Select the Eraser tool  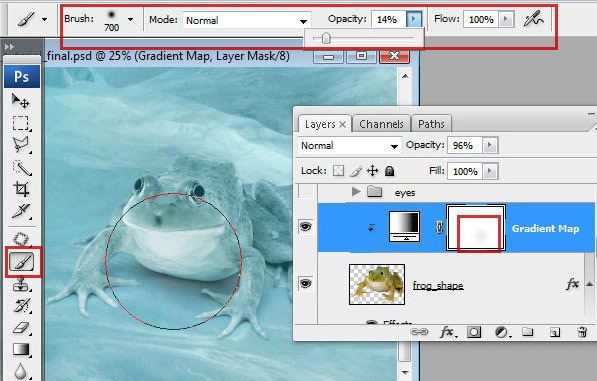pyautogui.click(x=21, y=328)
